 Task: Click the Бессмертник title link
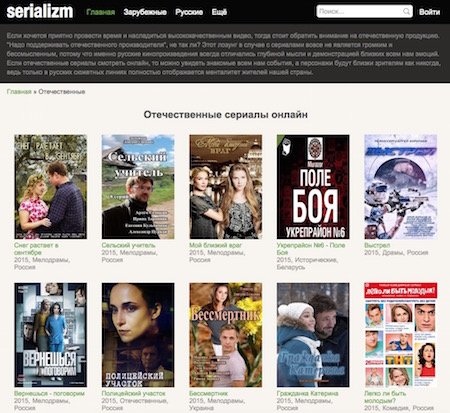pos(208,393)
